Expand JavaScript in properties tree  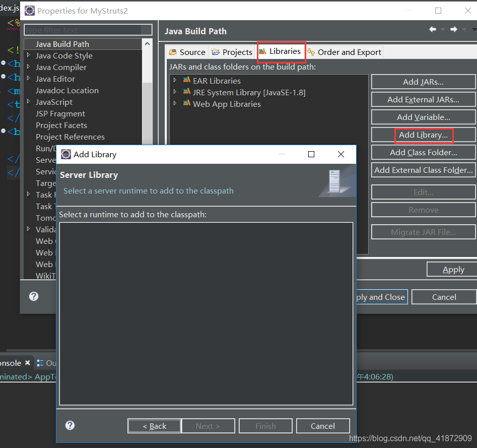click(x=29, y=101)
